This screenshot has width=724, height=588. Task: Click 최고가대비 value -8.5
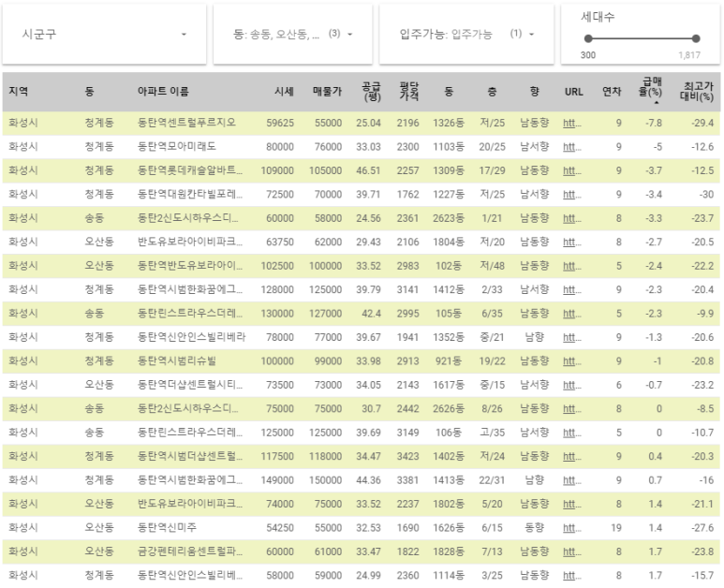(x=705, y=409)
